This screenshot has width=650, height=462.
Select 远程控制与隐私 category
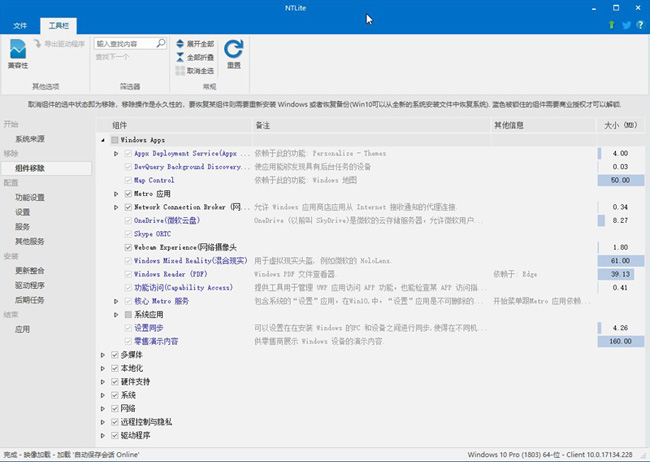[146, 422]
